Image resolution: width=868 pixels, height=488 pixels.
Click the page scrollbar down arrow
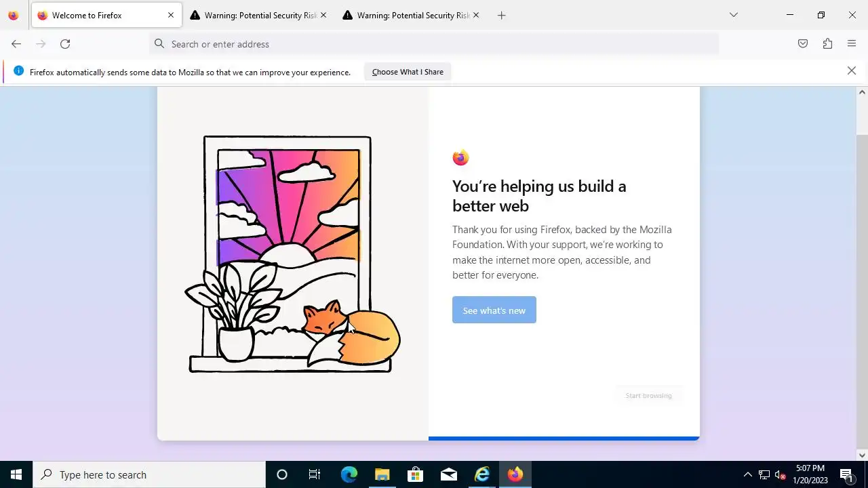pyautogui.click(x=862, y=455)
